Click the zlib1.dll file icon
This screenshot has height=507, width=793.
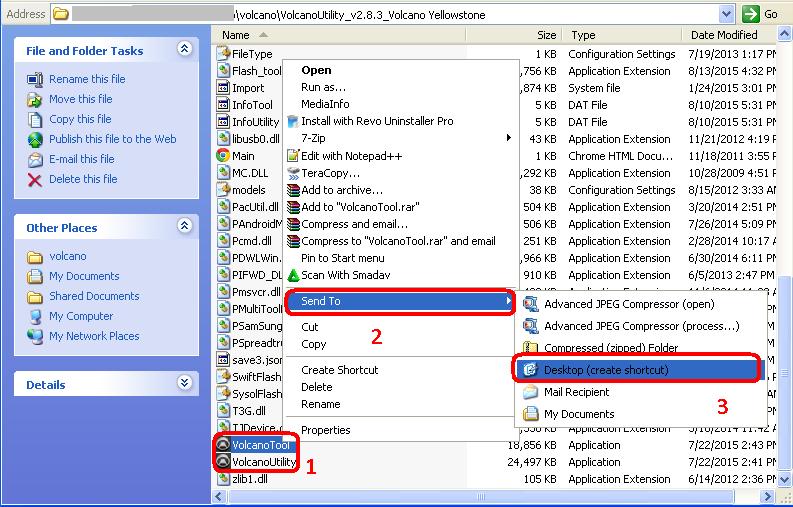point(223,479)
